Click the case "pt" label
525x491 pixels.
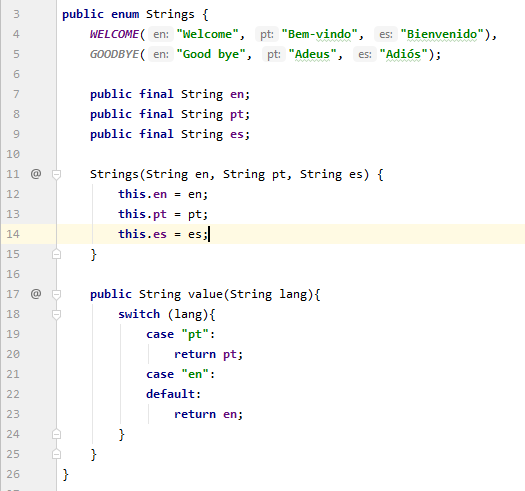coord(180,334)
